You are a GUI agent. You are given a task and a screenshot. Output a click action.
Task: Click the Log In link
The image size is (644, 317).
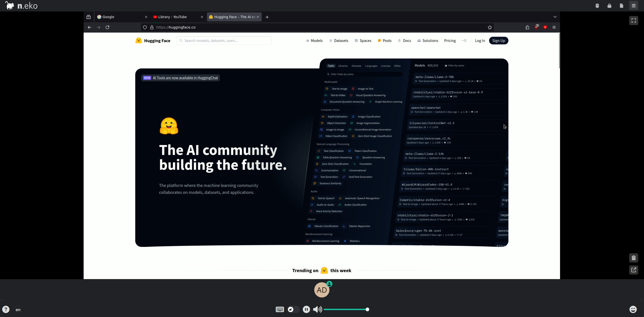(480, 41)
